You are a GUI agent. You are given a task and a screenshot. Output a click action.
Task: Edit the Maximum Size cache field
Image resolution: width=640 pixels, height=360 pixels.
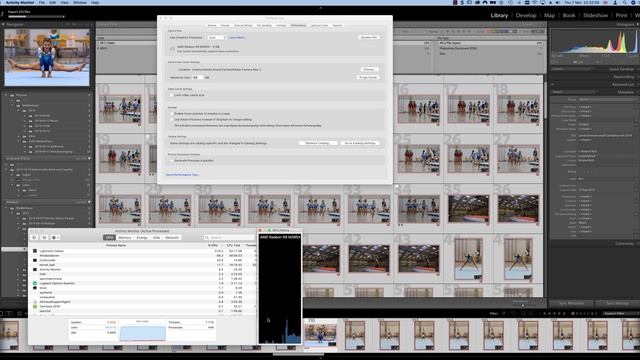click(198, 77)
